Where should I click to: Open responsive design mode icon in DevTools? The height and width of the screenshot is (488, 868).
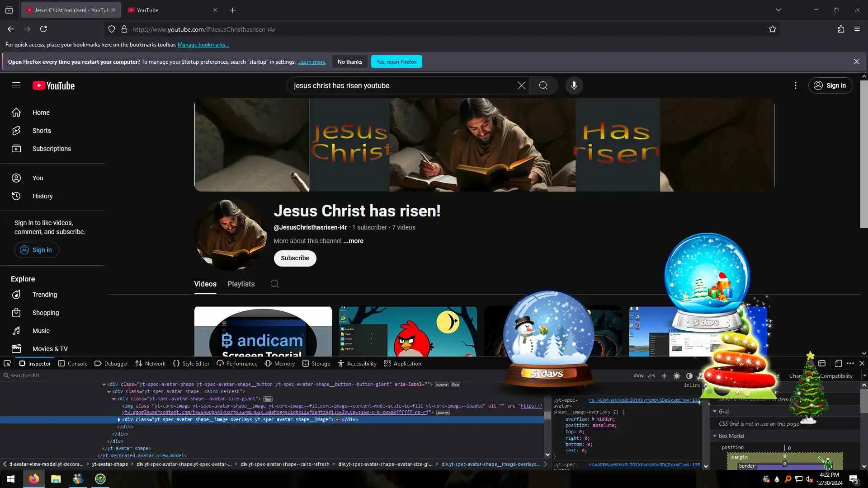coord(838,363)
